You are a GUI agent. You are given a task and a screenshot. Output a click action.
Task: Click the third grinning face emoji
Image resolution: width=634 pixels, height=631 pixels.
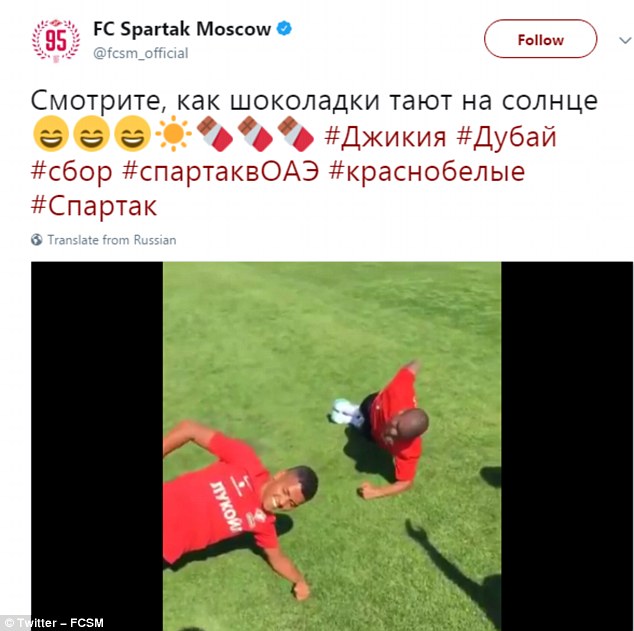click(x=132, y=134)
